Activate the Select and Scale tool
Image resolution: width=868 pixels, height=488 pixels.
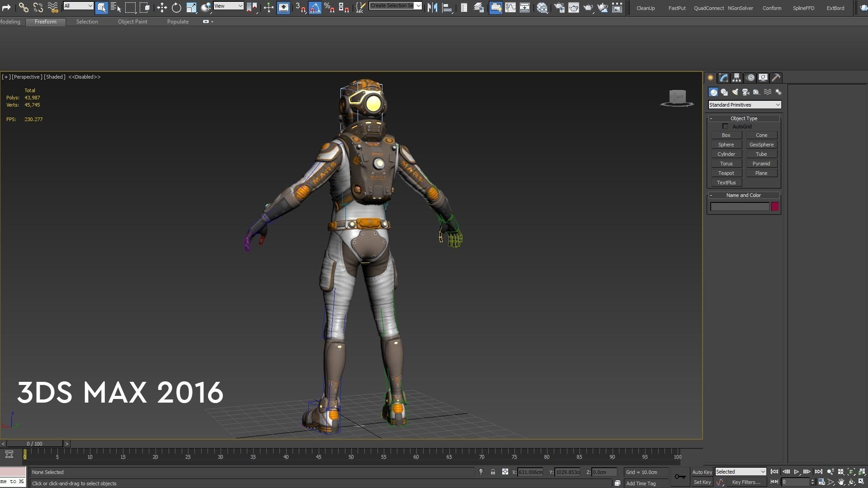[191, 7]
